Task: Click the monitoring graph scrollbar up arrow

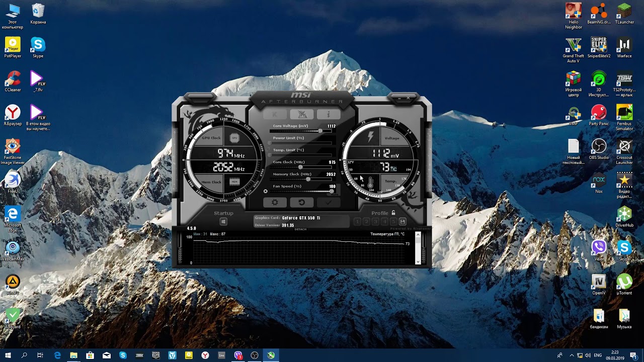Action: [x=418, y=235]
